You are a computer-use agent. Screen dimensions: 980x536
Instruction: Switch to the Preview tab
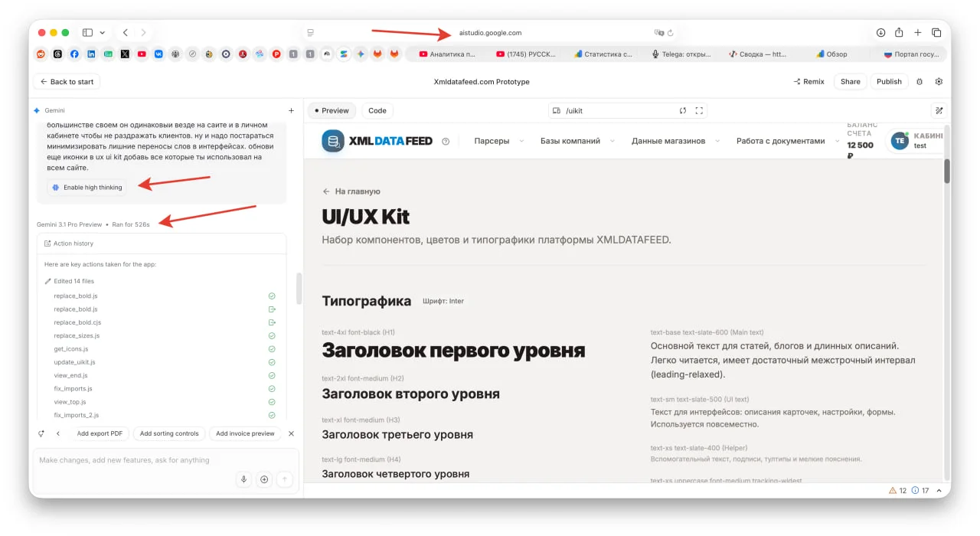(332, 110)
